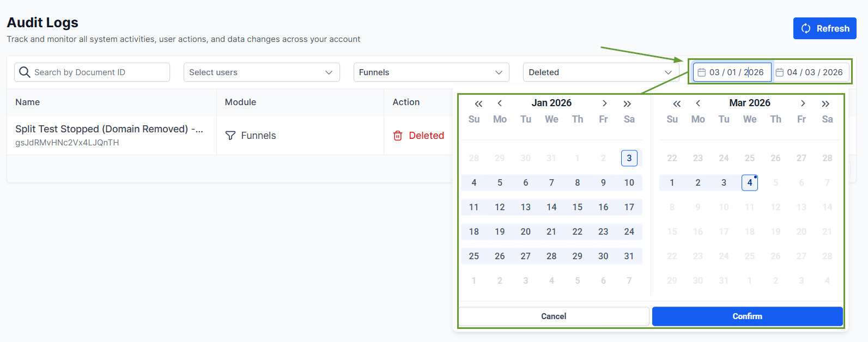Select January 15 in the calendar
The image size is (868, 342).
[x=578, y=207]
